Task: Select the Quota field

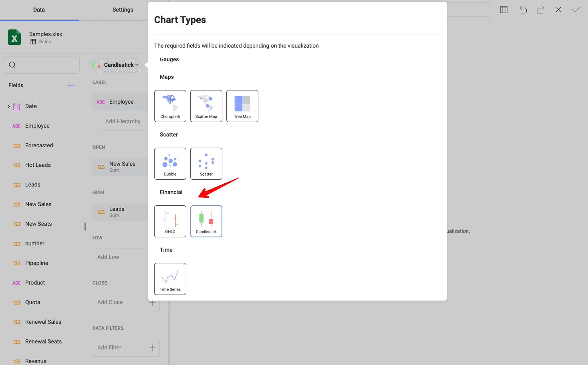Action: pos(32,302)
